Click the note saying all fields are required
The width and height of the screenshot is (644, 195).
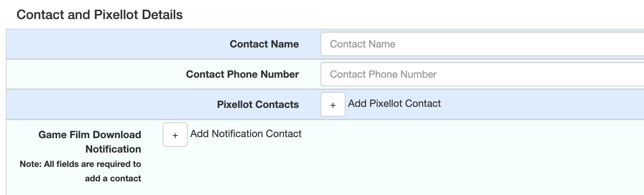[80, 171]
